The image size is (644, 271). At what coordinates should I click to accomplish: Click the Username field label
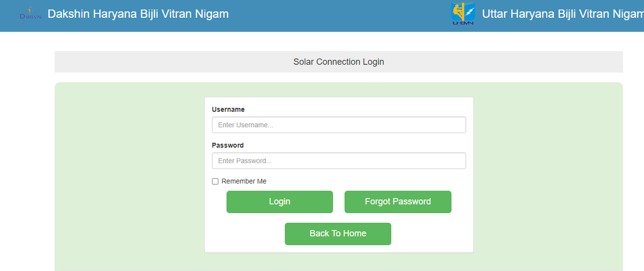(x=228, y=109)
